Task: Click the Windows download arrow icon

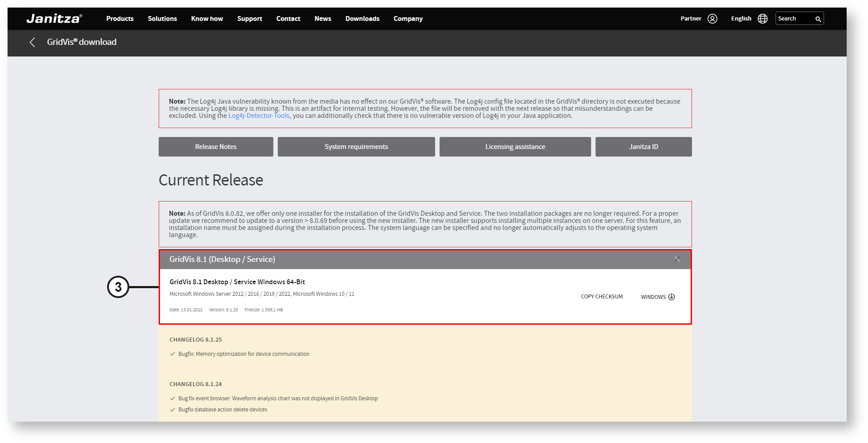Action: coord(671,297)
